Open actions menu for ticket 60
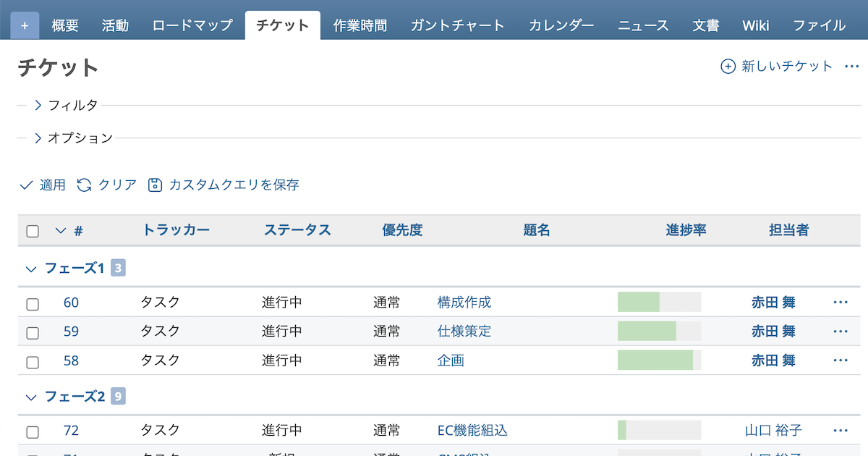The height and width of the screenshot is (456, 868). (841, 303)
